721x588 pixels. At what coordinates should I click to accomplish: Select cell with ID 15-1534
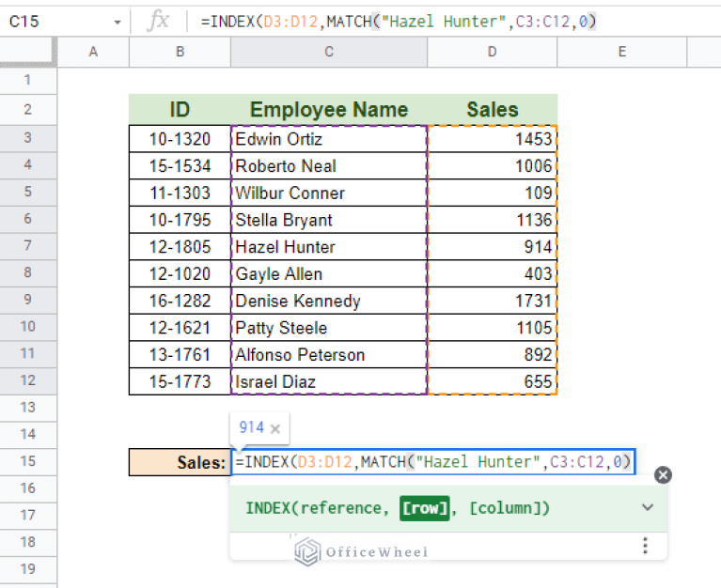[x=180, y=166]
